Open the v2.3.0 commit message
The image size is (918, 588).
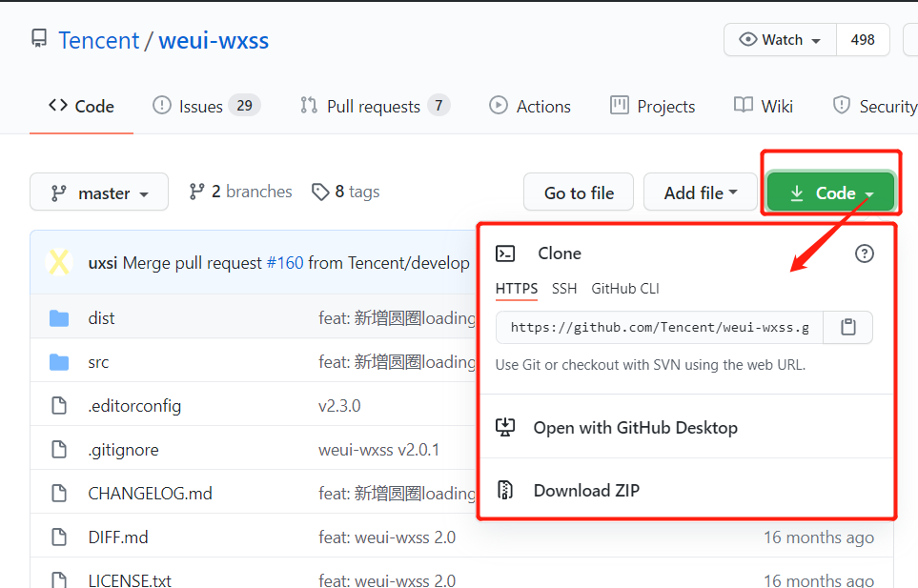point(339,405)
